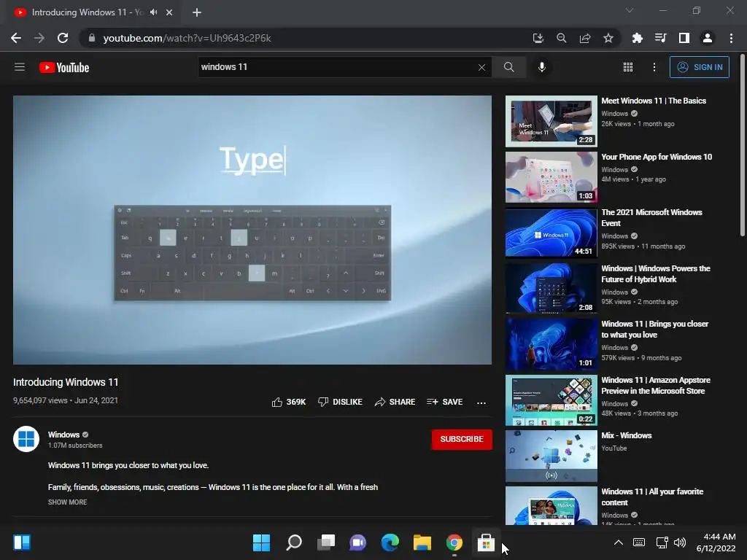Open network settings from the system tray
747x560 pixels.
[x=662, y=542]
